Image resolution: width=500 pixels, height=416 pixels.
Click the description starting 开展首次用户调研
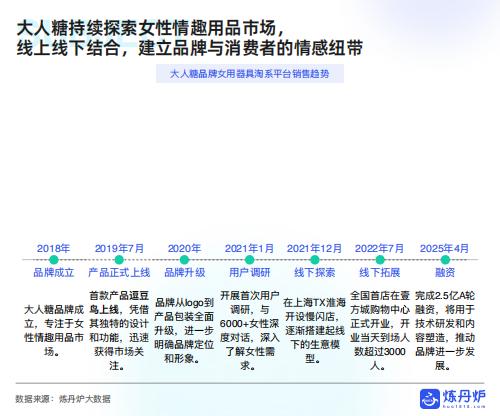point(249,330)
